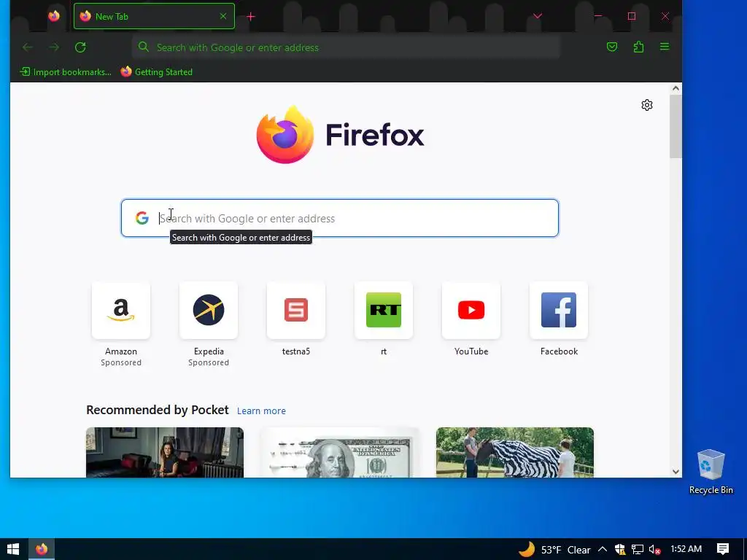This screenshot has height=560, width=747.
Task: Open a new tab with plus button
Action: pyautogui.click(x=251, y=17)
